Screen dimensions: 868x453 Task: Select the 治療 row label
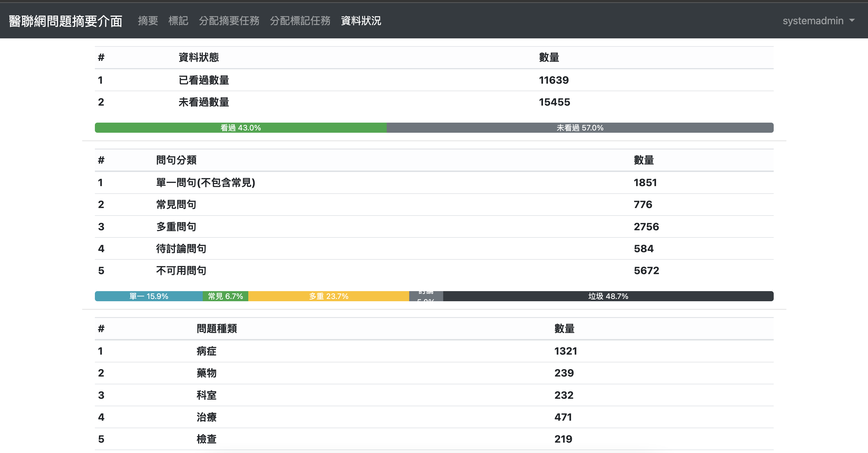206,417
